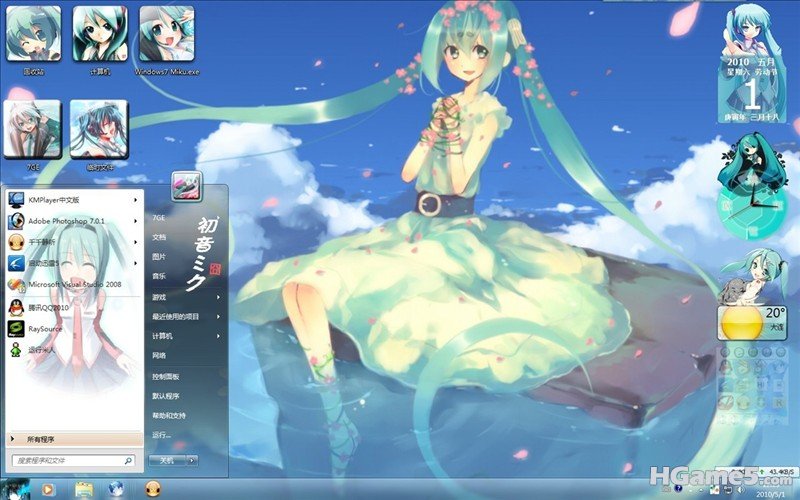The height and width of the screenshot is (500, 800).
Task: Open 帮助和支持 in the Start menu
Action: click(169, 415)
